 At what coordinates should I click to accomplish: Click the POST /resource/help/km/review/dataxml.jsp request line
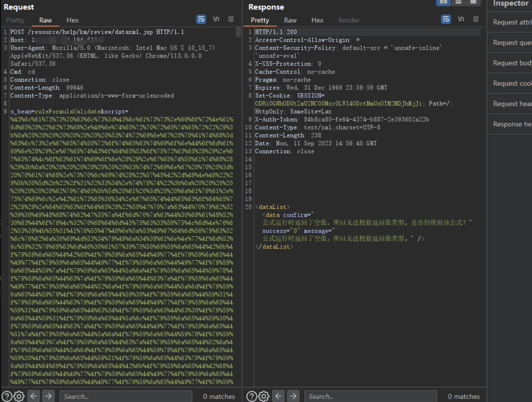[97, 32]
